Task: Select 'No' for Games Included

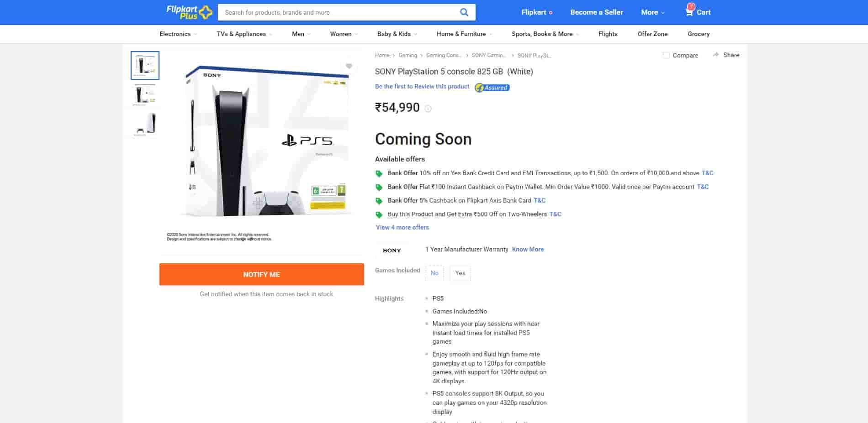Action: coord(434,273)
